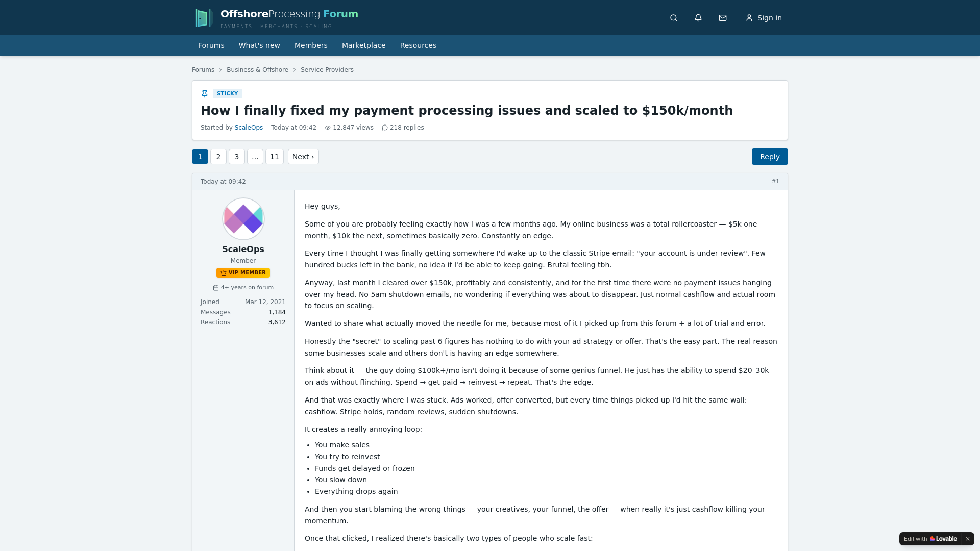Viewport: 980px width, 551px height.
Task: Click the VIP Member badge
Action: pos(243,273)
